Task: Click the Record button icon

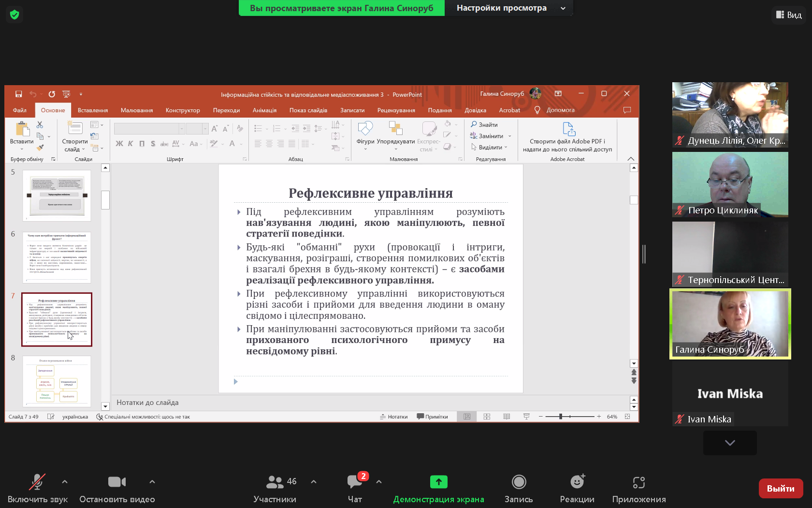Action: point(519,482)
